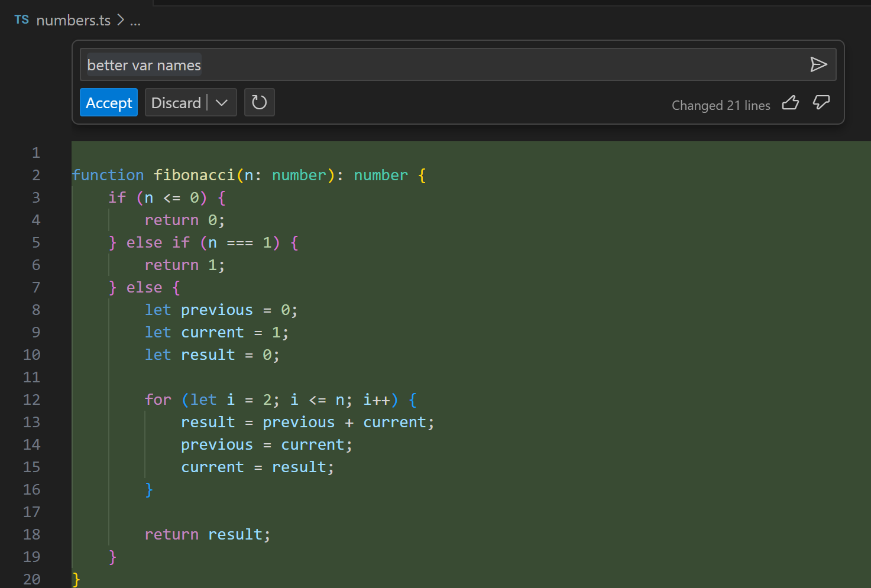This screenshot has height=588, width=871.
Task: Select the numbers.ts breadcrumb item
Action: click(73, 20)
